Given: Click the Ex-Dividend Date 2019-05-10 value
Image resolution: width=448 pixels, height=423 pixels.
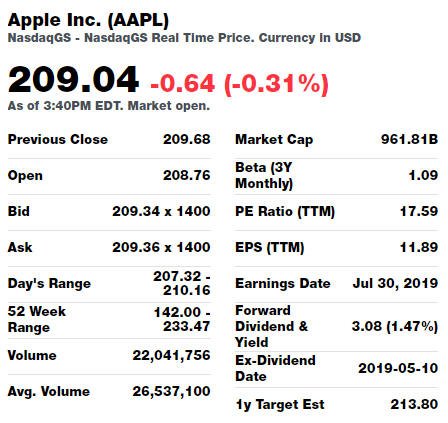Looking at the screenshot, I should tap(398, 368).
